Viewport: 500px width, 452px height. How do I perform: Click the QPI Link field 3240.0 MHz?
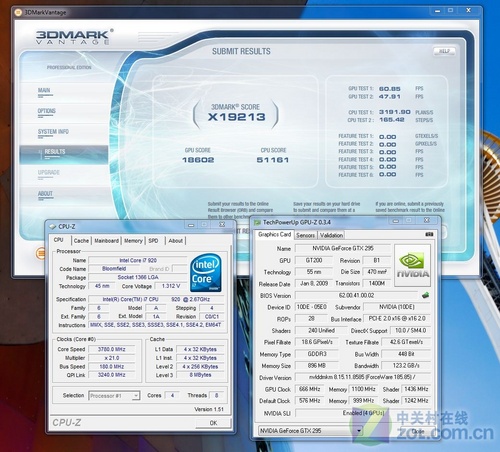pyautogui.click(x=112, y=375)
